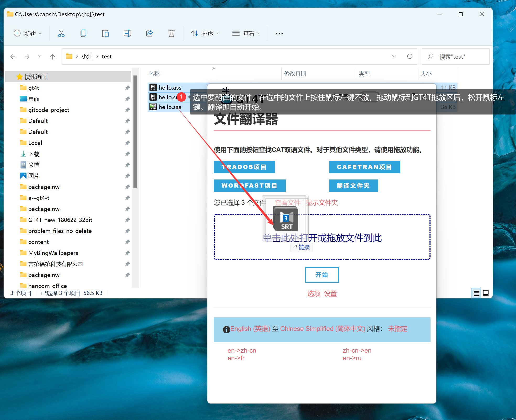The width and height of the screenshot is (516, 420).
Task: Click the 开始 (Start) button
Action: tap(322, 275)
